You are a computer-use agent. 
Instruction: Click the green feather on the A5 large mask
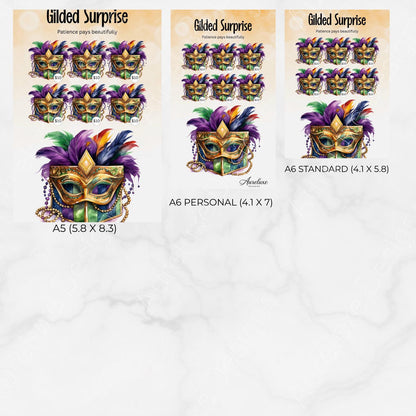coord(59,137)
